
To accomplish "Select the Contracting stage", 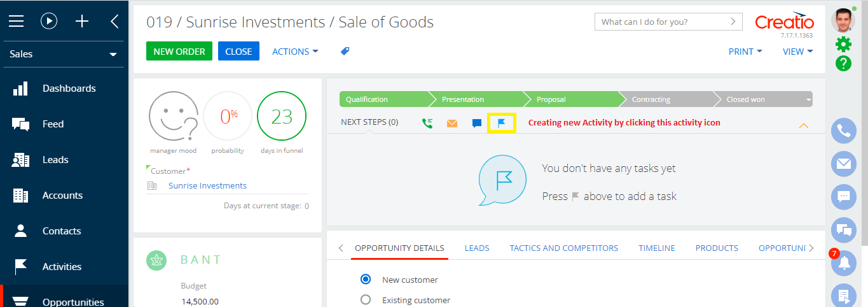I will (669, 99).
